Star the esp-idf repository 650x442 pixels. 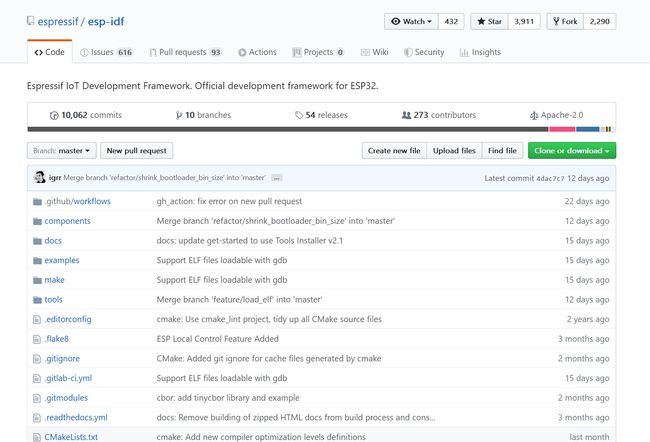coord(489,22)
